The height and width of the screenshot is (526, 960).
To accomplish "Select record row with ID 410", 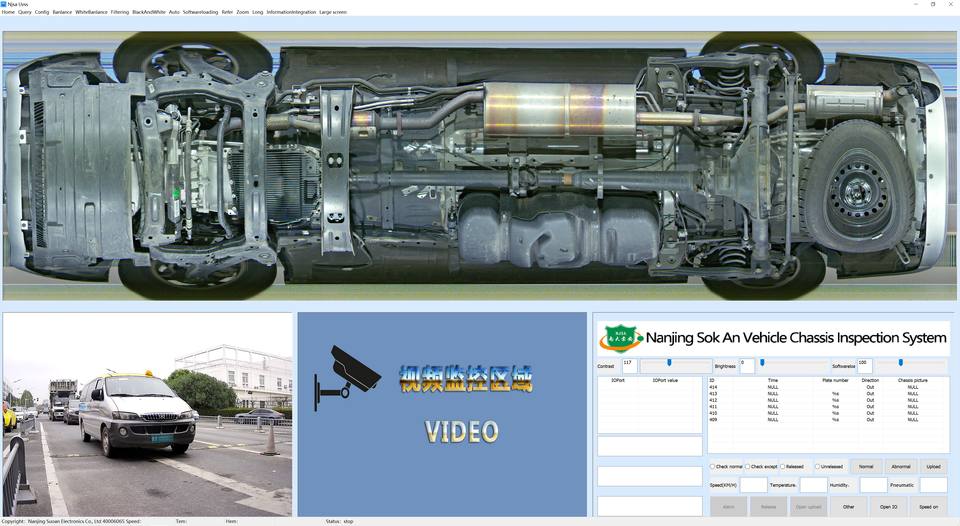I will pyautogui.click(x=828, y=413).
